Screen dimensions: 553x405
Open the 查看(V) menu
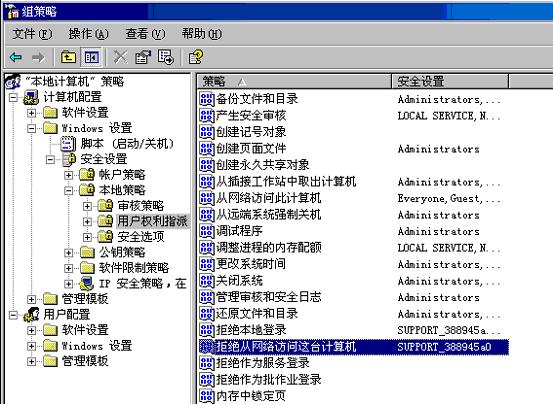click(145, 34)
